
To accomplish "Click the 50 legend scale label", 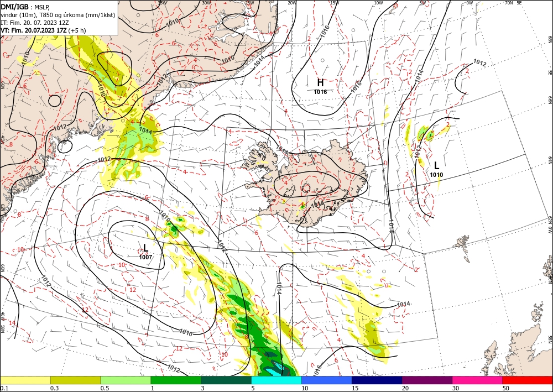I will [505, 388].
